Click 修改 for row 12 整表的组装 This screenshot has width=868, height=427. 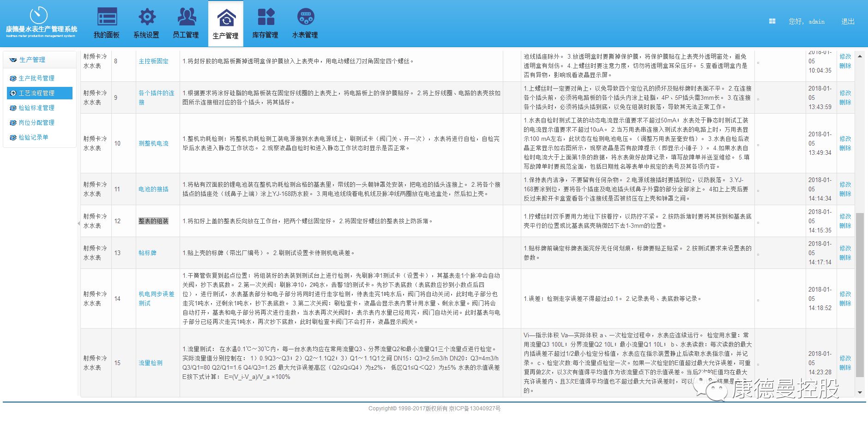845,216
